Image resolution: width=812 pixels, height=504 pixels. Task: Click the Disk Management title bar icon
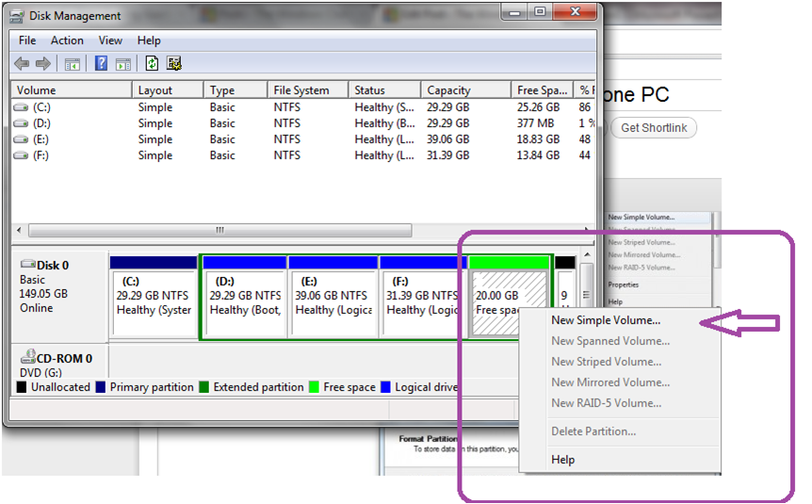[17, 17]
